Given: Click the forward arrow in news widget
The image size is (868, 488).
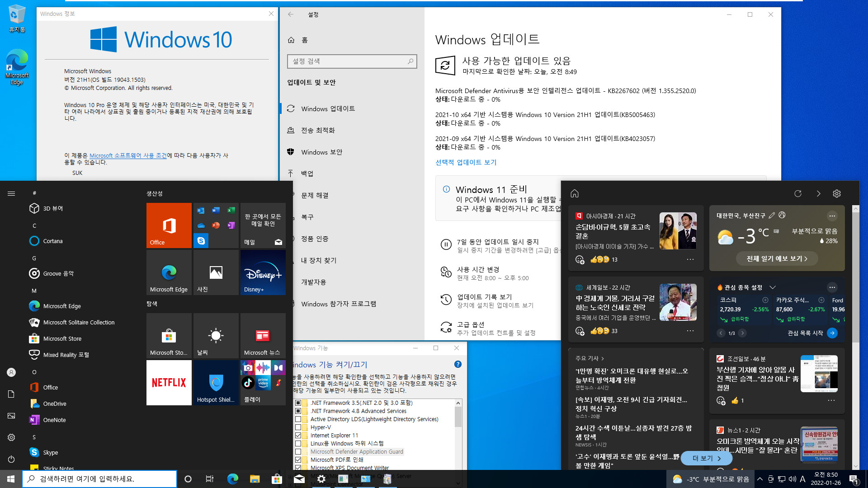Looking at the screenshot, I should click(818, 193).
